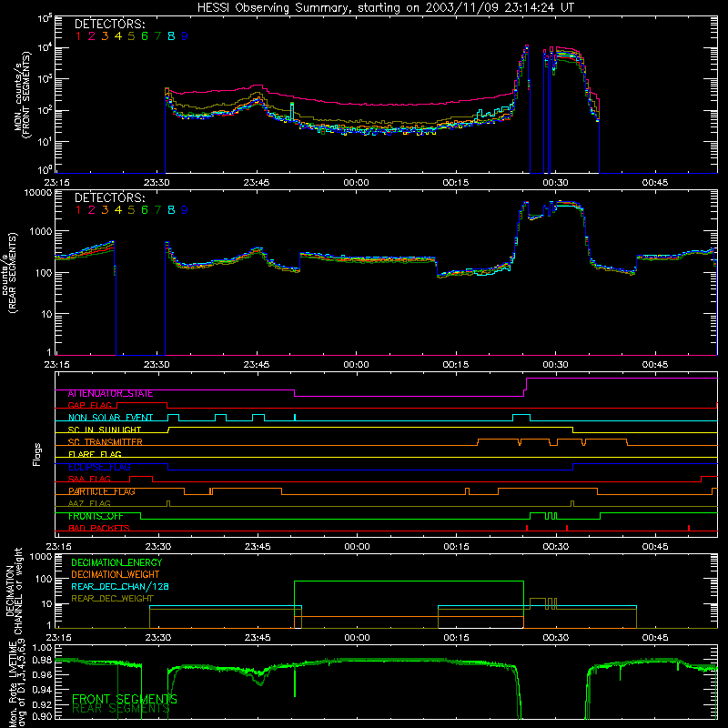This screenshot has height=728, width=728.
Task: Click detector number 9 in the rear segments legend
Action: (x=185, y=210)
